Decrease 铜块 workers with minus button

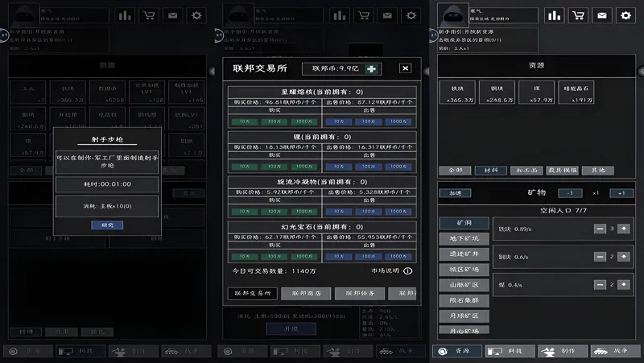click(x=600, y=257)
